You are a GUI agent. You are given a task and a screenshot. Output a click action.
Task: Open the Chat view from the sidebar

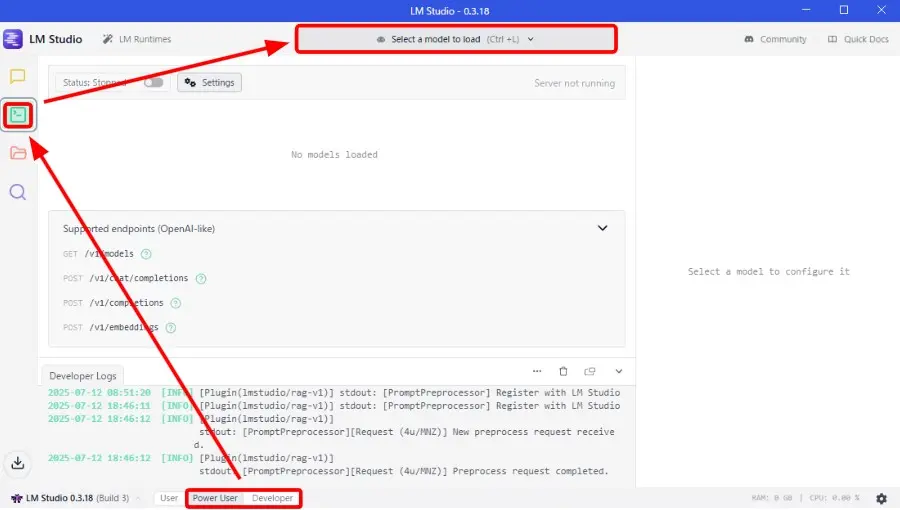point(18,76)
